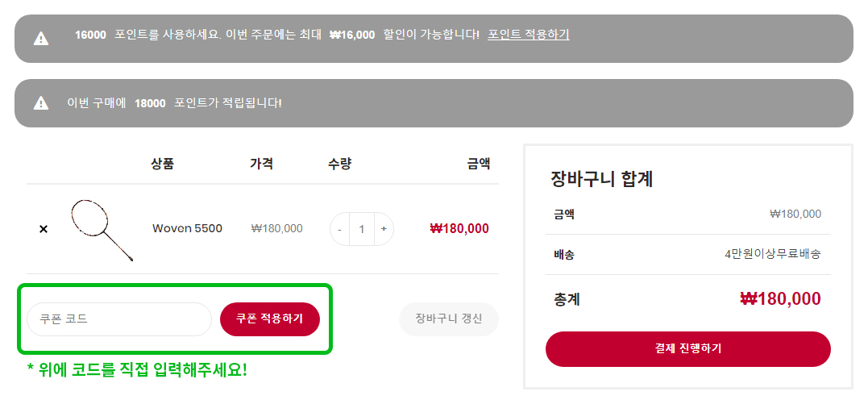Click the ₩180,000 item amount in red
Image resolution: width=868 pixels, height=404 pixels.
pos(459,228)
